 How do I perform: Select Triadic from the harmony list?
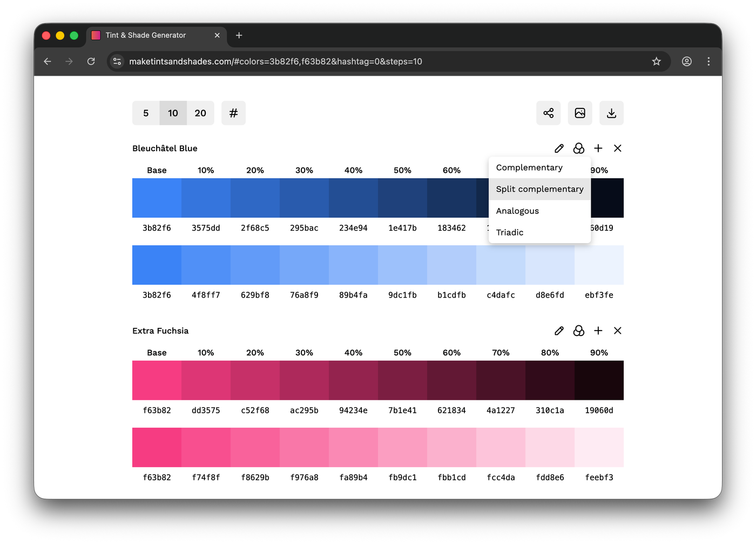[x=509, y=232]
